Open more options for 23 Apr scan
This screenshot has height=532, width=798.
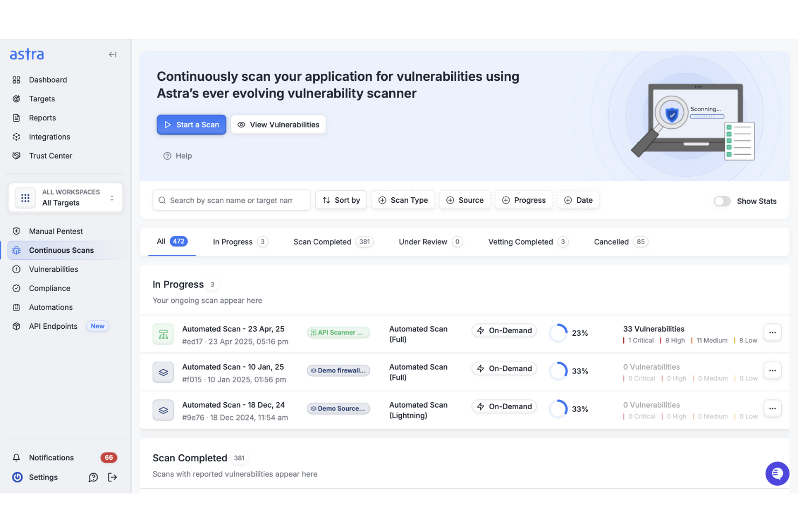pos(773,333)
